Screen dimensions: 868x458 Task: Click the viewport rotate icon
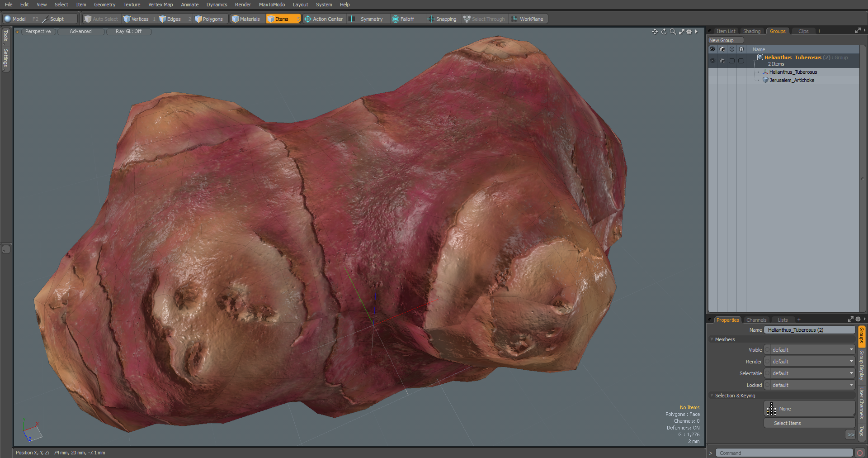[664, 32]
